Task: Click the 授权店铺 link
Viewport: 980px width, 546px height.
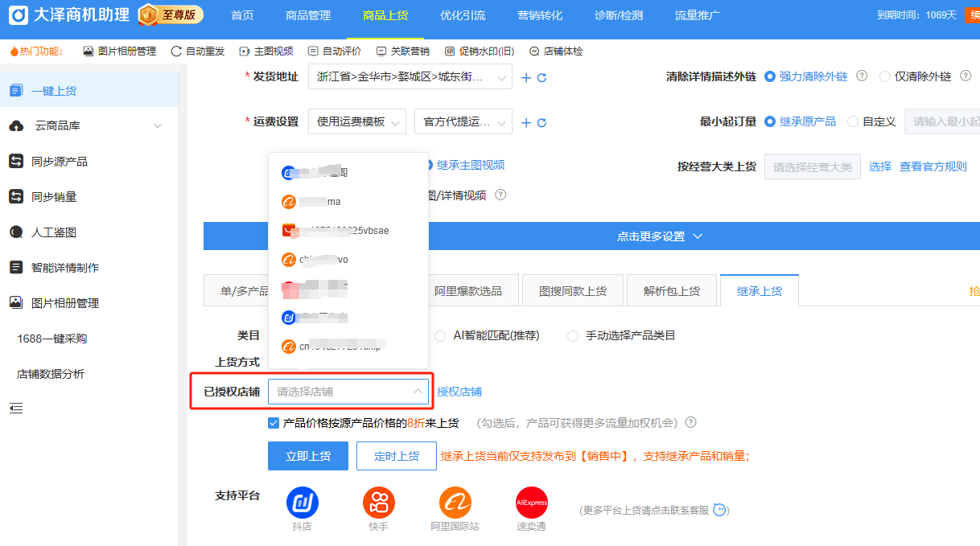Action: (x=459, y=392)
